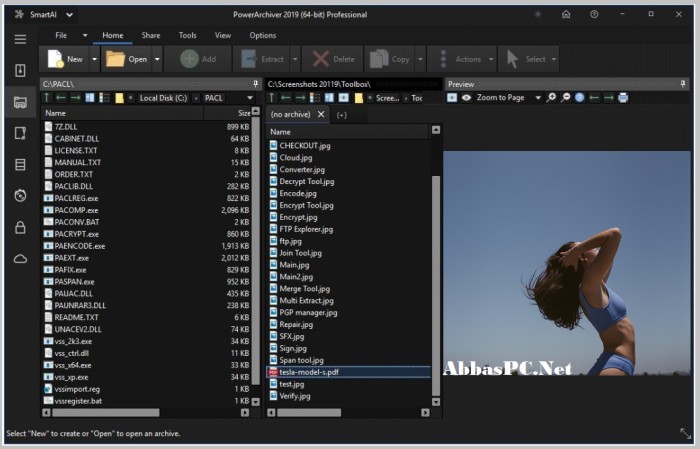The height and width of the screenshot is (449, 700).
Task: Click the Open archive button
Action: point(127,59)
